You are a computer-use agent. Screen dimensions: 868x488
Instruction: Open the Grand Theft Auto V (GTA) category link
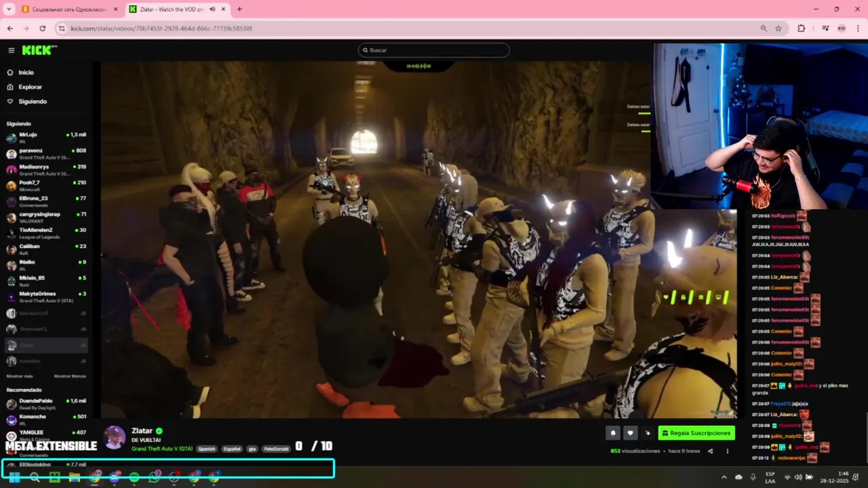[162, 449]
